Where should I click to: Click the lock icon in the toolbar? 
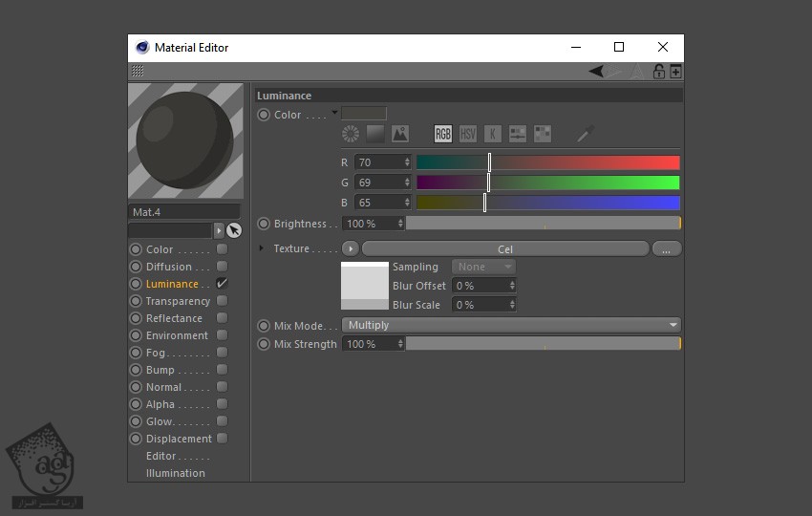click(658, 72)
